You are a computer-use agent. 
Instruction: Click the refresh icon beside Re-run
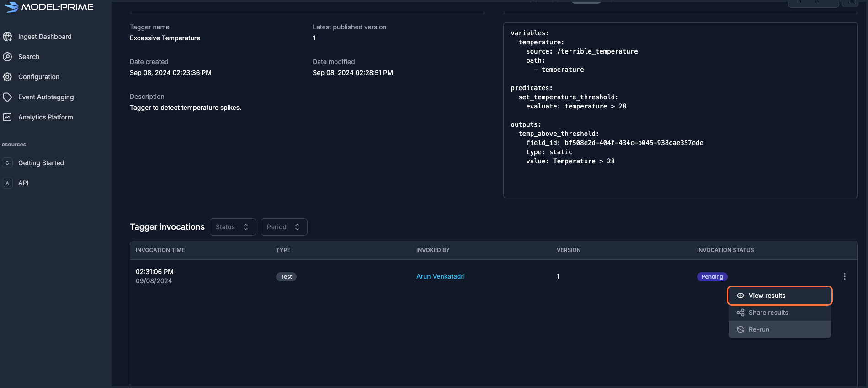pyautogui.click(x=740, y=329)
